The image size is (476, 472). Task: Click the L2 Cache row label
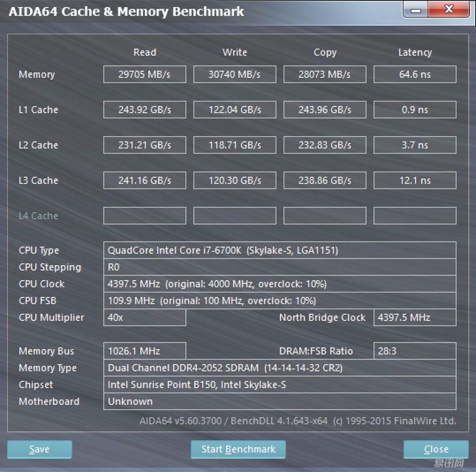point(38,145)
